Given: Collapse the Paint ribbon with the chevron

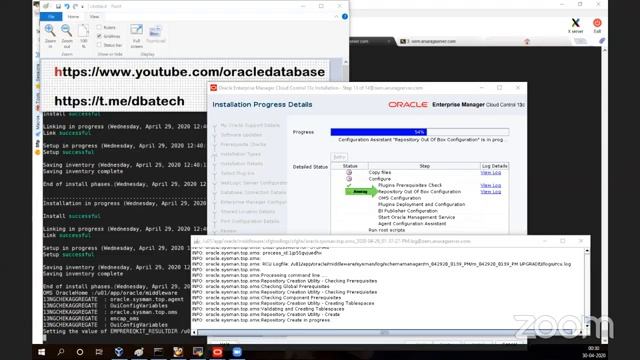Looking at the screenshot, I should (336, 16).
